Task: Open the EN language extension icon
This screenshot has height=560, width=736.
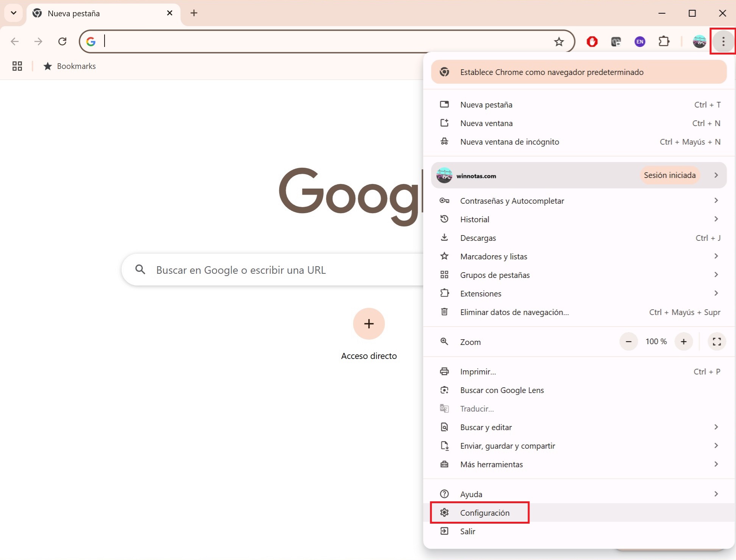Action: coord(640,42)
